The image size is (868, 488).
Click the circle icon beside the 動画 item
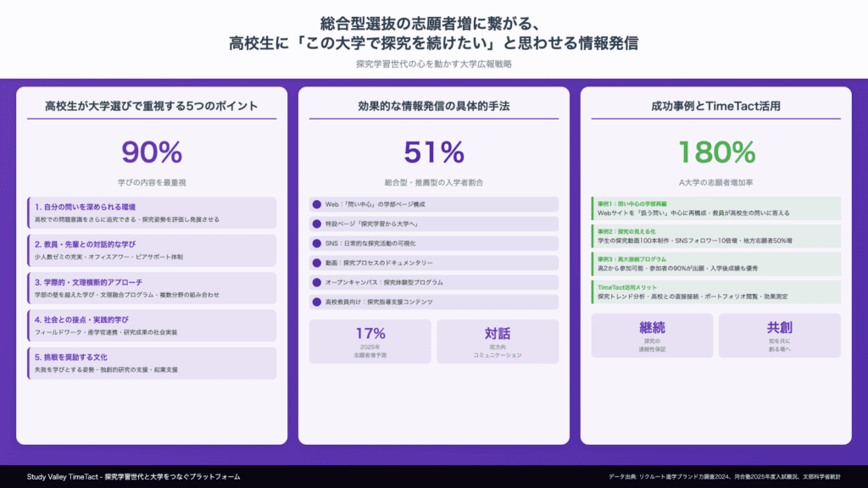coord(317,263)
